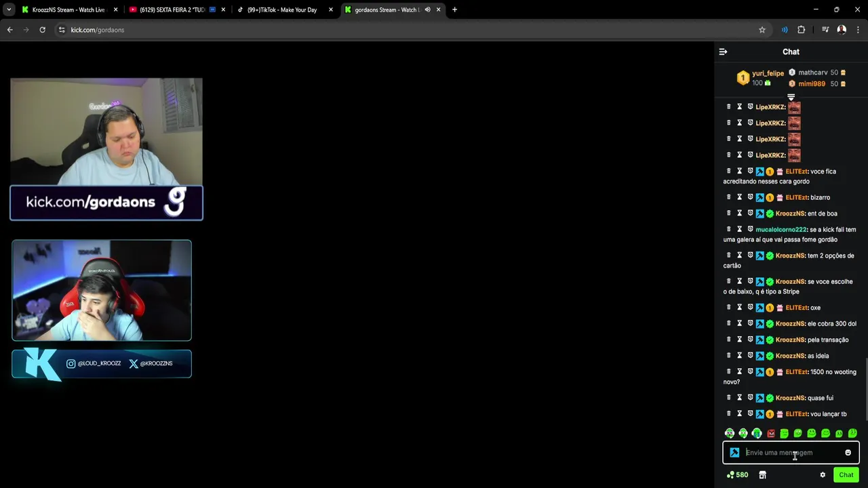Delete the 'quase fui' message
This screenshot has width=868, height=488.
(729, 398)
